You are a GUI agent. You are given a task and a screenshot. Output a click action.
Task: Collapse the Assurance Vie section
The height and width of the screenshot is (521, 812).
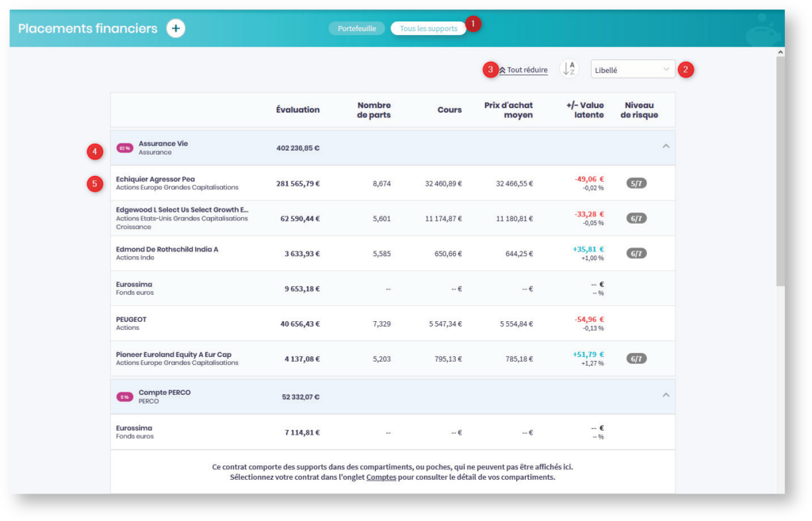point(666,147)
